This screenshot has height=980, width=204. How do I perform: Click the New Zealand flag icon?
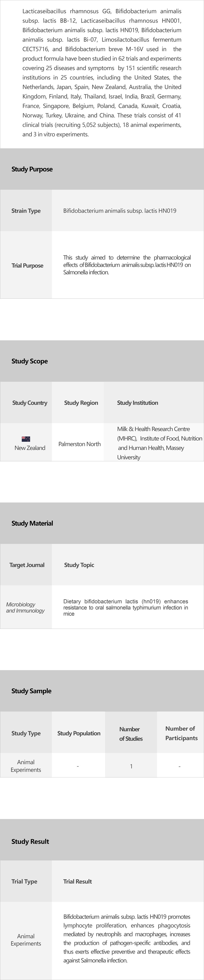[26, 439]
